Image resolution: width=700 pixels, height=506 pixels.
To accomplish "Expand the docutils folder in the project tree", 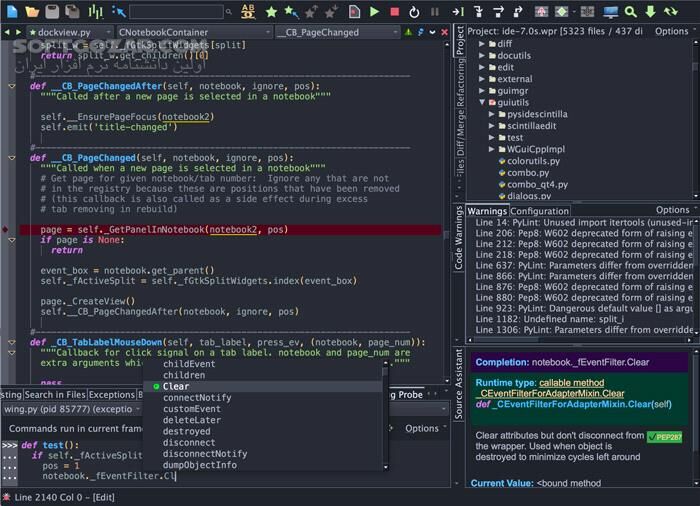I will [x=481, y=56].
